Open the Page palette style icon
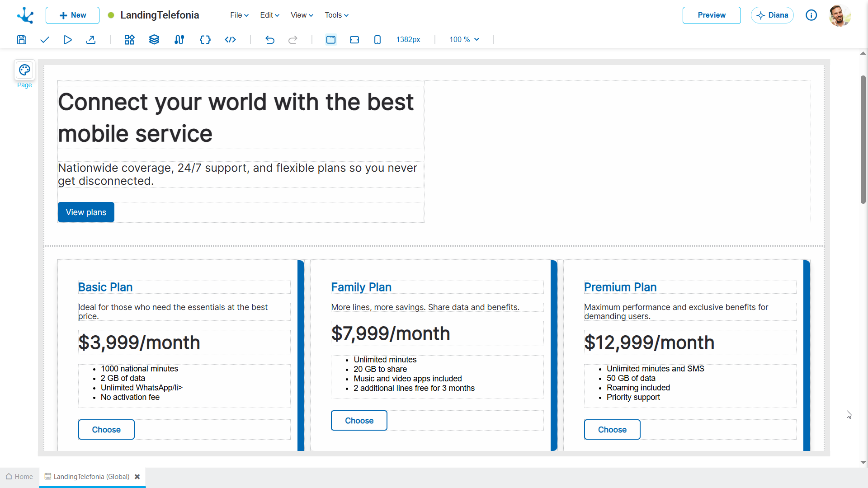Screen dimensions: 868x488 24,70
